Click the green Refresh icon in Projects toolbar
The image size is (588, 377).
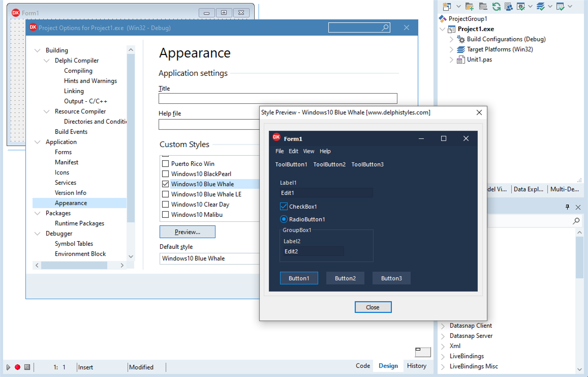pyautogui.click(x=496, y=6)
